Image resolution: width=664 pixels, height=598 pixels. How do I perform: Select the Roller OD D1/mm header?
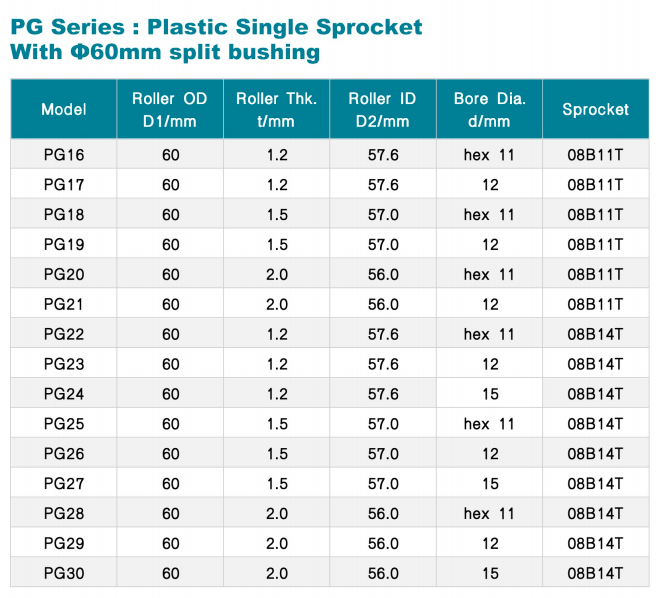point(170,109)
